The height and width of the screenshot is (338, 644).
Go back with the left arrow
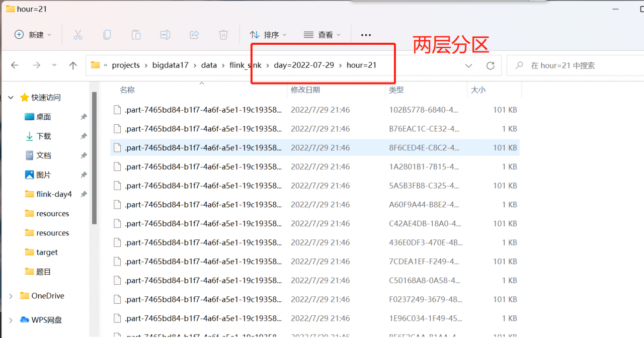tap(15, 65)
